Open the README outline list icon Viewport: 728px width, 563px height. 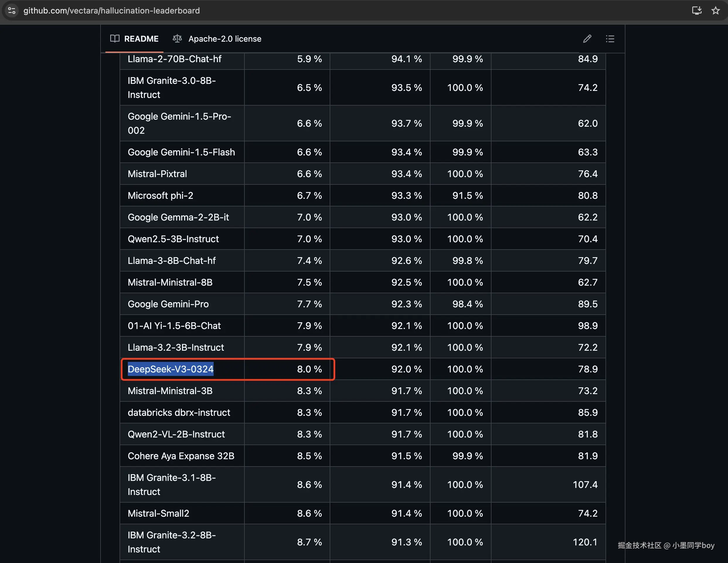[x=610, y=39]
